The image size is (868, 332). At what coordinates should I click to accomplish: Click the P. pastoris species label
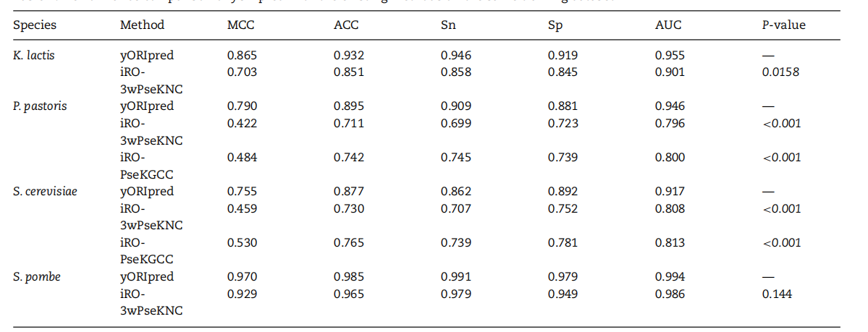(38, 106)
